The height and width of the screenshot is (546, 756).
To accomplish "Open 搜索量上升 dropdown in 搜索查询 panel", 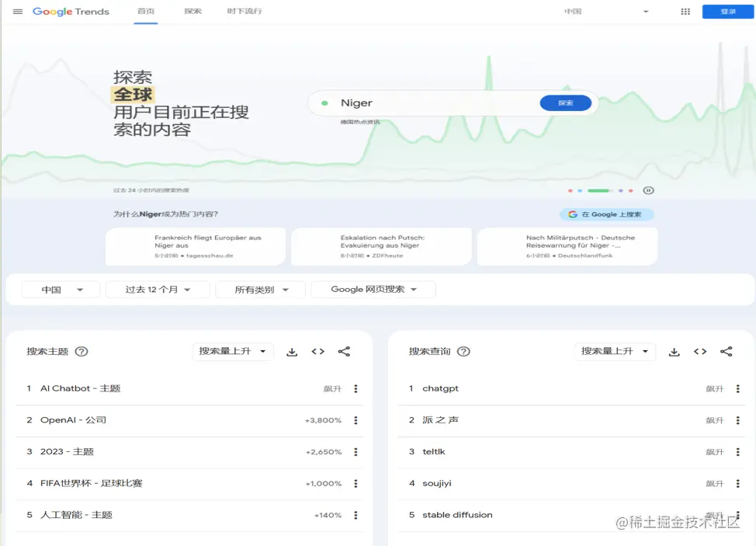I will (615, 352).
